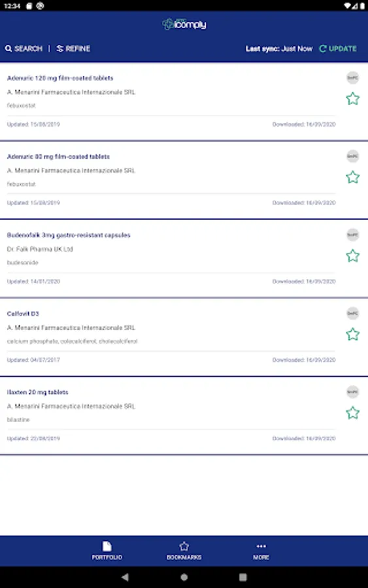Open Budenofalk 3mg gastro-resistant capsules entry

click(69, 235)
